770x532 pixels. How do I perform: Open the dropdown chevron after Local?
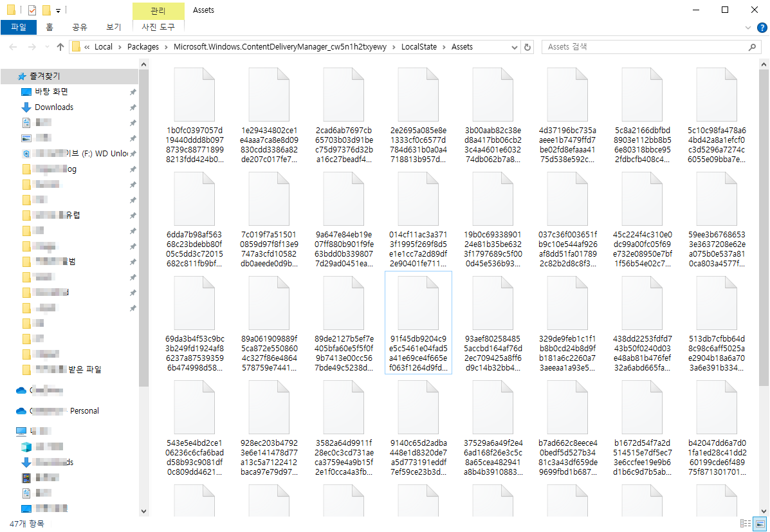point(120,47)
